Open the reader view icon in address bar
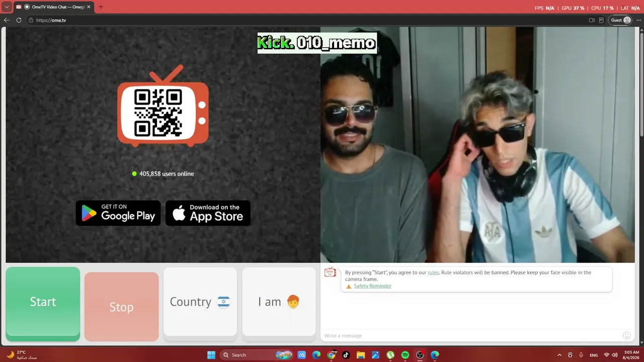This screenshot has width=644, height=362. (601, 20)
